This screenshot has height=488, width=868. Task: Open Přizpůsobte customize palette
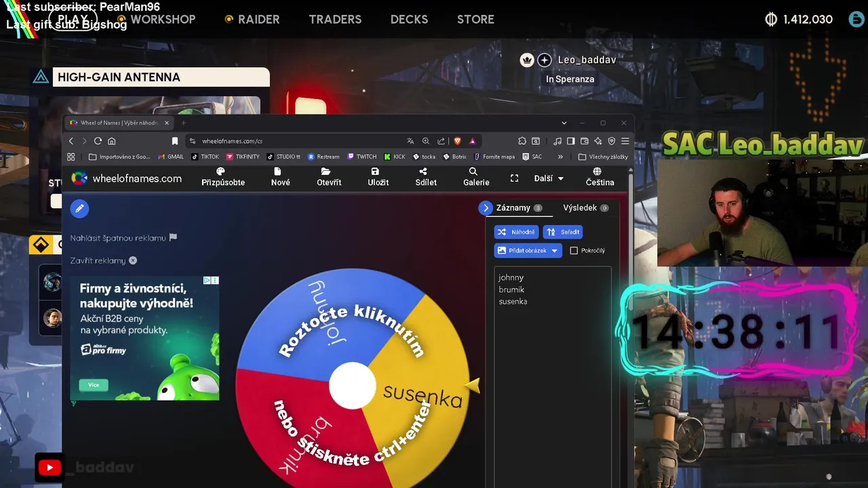coord(222,177)
